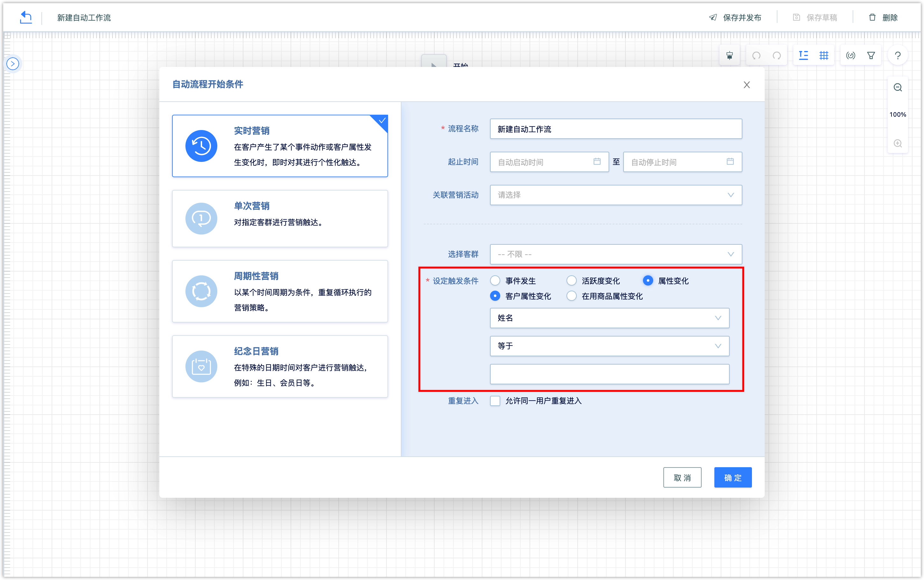The height and width of the screenshot is (580, 924).
Task: Click the 纪念日营销 calendar heart icon
Action: (x=201, y=366)
